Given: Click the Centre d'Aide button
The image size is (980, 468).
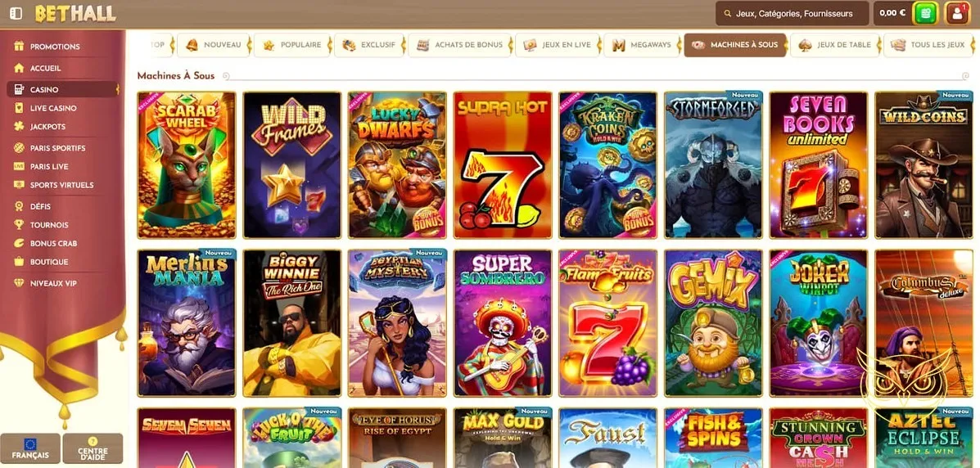Looking at the screenshot, I should tap(93, 448).
